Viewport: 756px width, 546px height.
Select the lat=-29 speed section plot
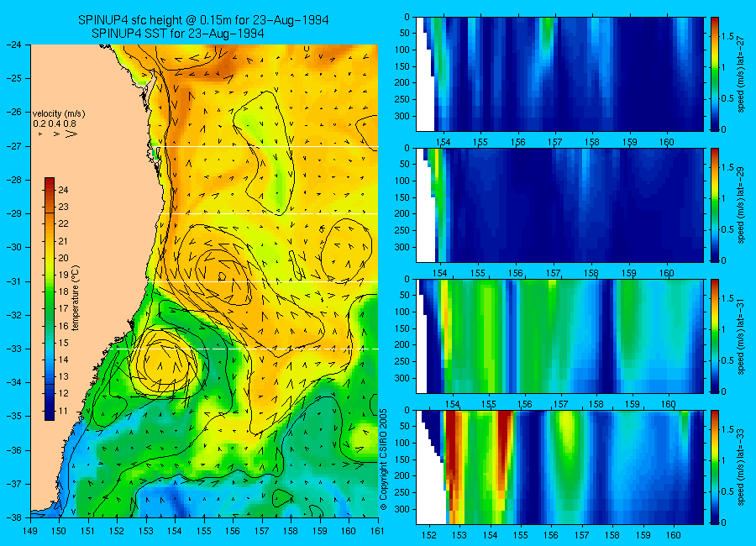coord(559,205)
